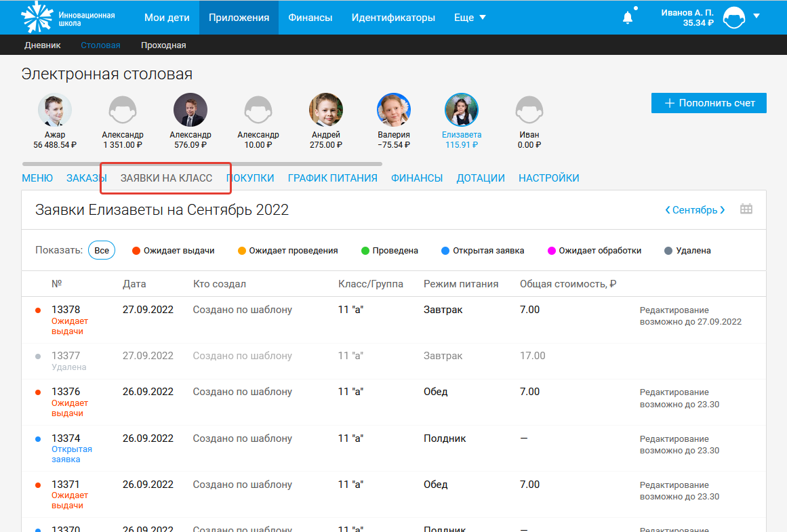Filter by Открытая заявка status
The image size is (787, 532).
tap(483, 251)
